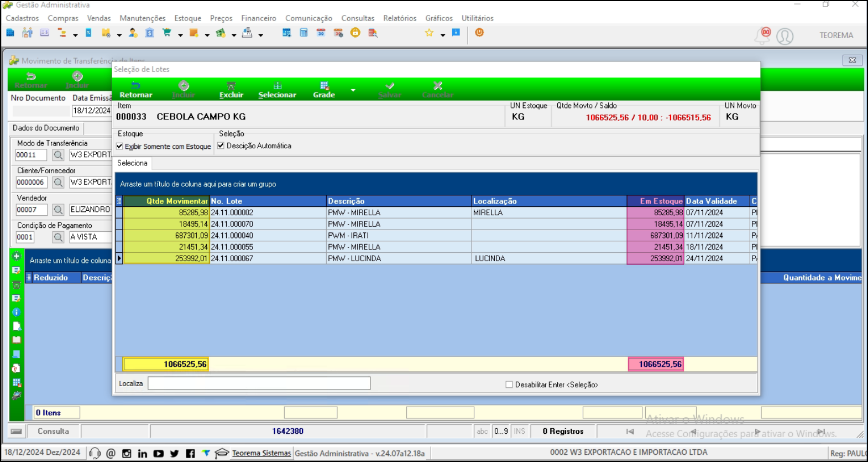The height and width of the screenshot is (462, 868).
Task: Click the Data Emissão date field
Action: pos(92,111)
